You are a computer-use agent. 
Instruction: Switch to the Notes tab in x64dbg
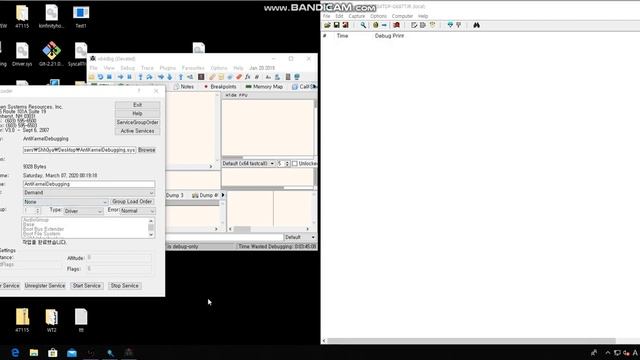point(184,87)
